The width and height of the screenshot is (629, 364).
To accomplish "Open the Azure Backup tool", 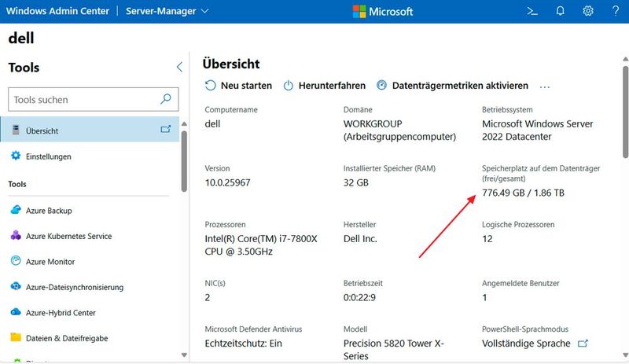I will point(49,211).
